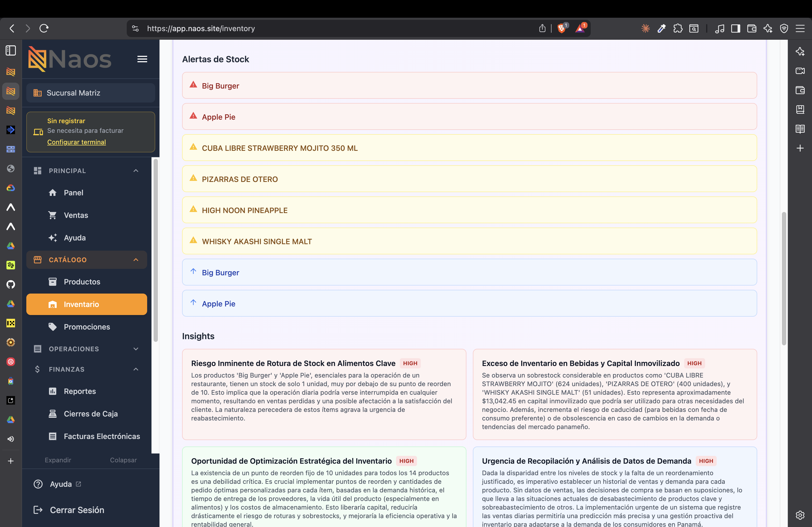Select PIZARRAS DE OTERO alert
The width and height of the screenshot is (812, 527).
[469, 179]
